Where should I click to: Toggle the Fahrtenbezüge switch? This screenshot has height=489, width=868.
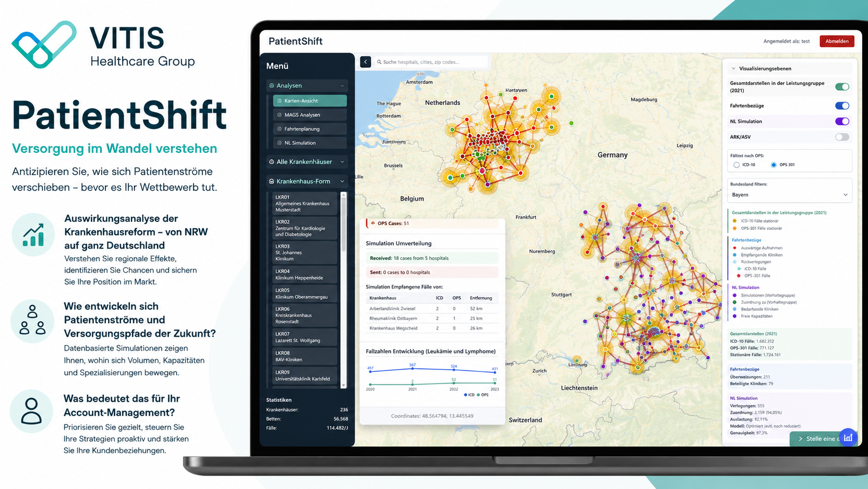(842, 106)
